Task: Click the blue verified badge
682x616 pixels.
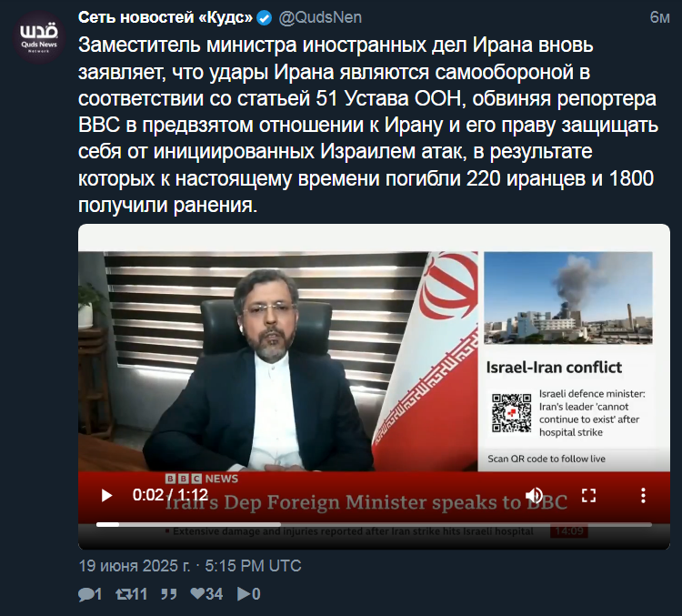Action: point(264,18)
